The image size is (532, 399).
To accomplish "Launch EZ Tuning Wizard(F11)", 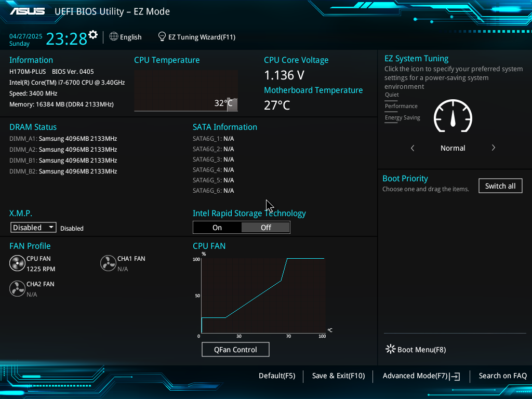I will [x=202, y=37].
